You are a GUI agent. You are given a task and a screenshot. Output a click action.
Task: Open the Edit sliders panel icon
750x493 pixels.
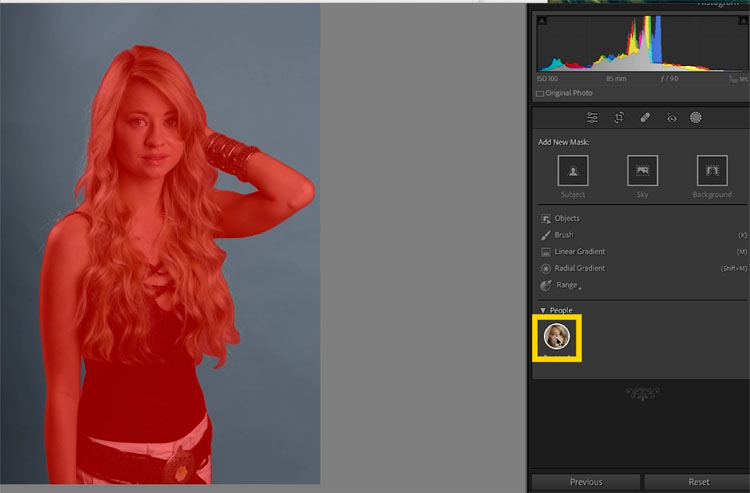(x=592, y=118)
